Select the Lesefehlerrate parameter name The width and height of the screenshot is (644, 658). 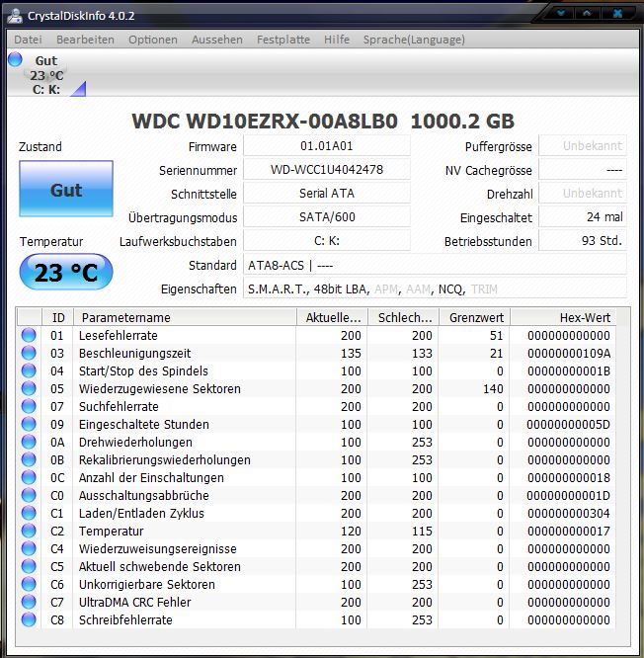coord(119,335)
